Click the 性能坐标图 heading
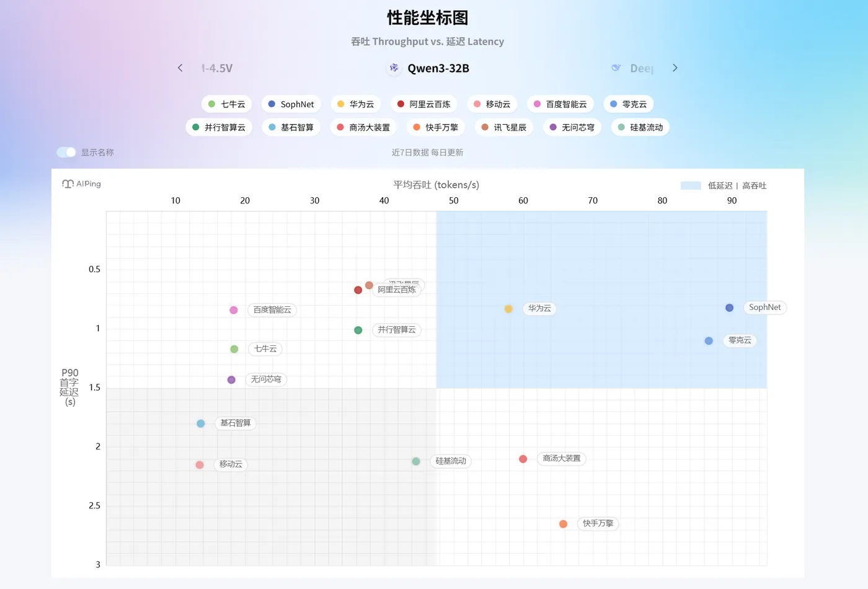This screenshot has width=868, height=589. coord(427,18)
